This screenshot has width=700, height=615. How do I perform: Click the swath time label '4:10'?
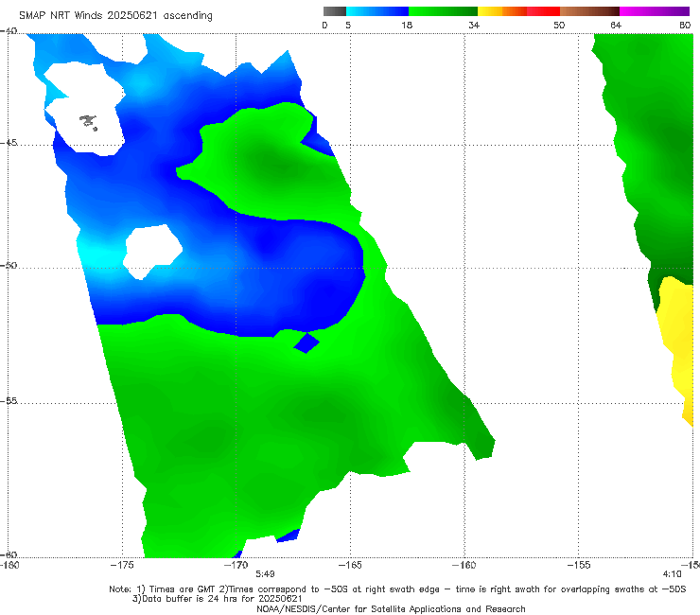[673, 574]
